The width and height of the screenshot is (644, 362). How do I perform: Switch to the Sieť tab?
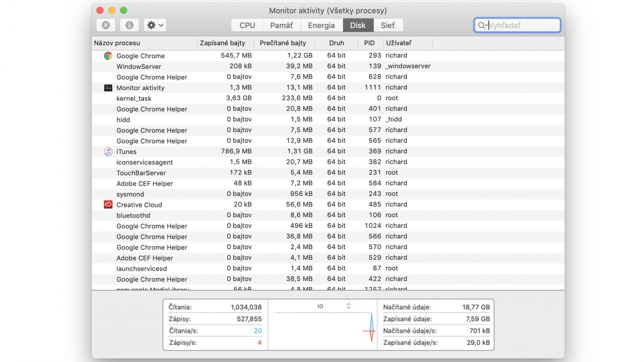point(388,25)
